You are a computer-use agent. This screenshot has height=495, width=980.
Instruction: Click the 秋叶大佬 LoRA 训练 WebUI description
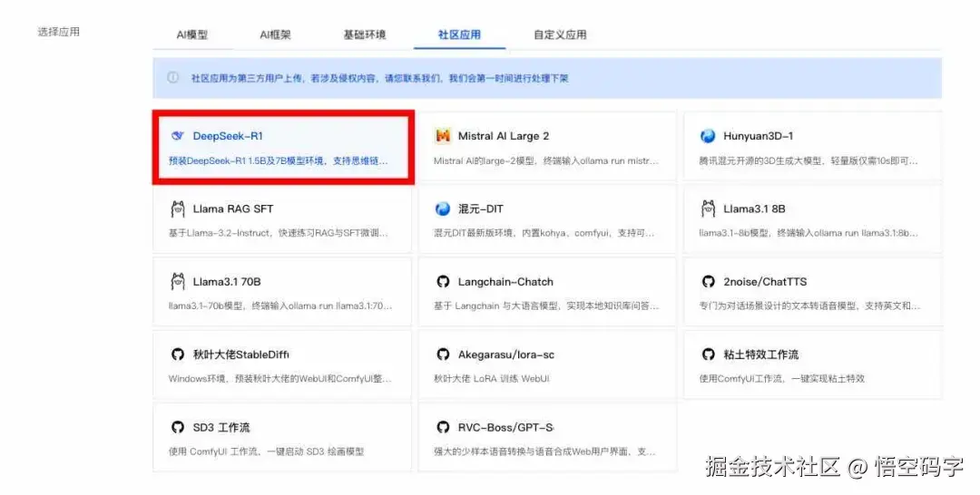click(491, 378)
